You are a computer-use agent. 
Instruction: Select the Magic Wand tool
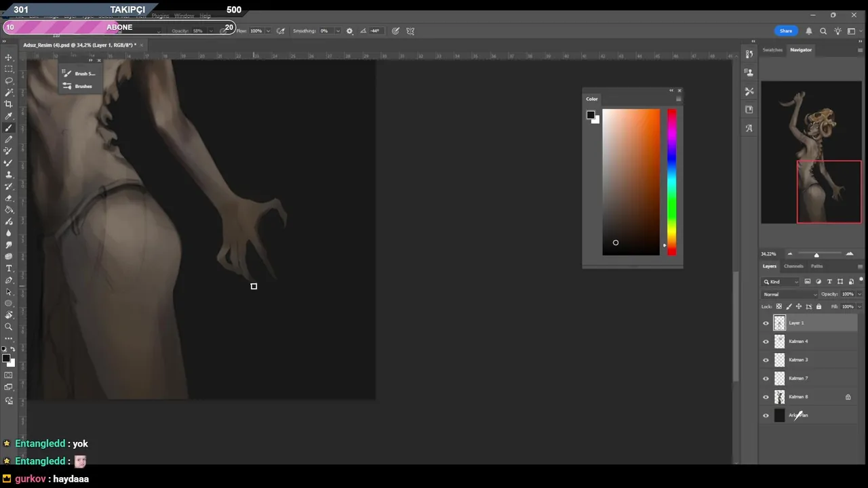tap(9, 92)
